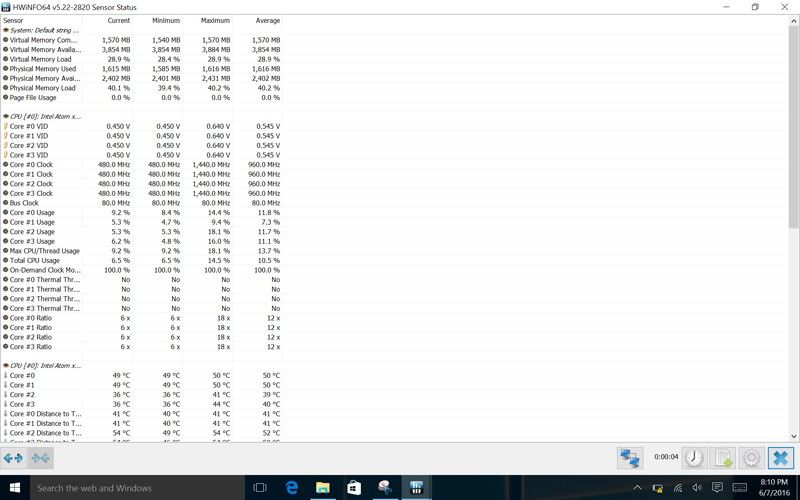Select the 'Bus Clock' row
This screenshot has width=800, height=500.
[141, 203]
